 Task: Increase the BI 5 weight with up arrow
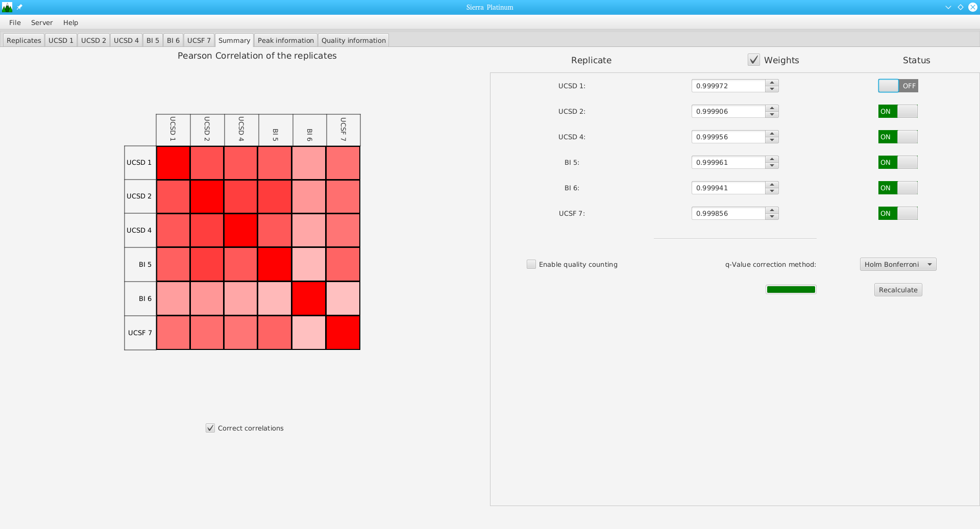772,159
